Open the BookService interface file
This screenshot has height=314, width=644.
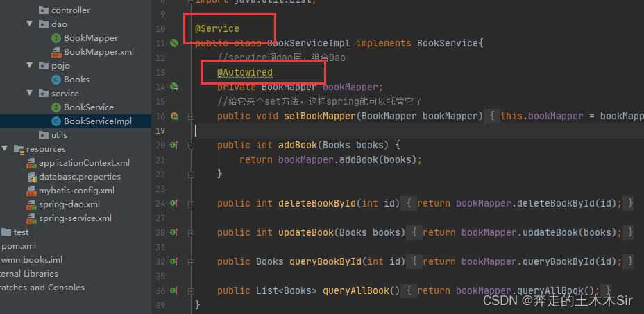(89, 107)
